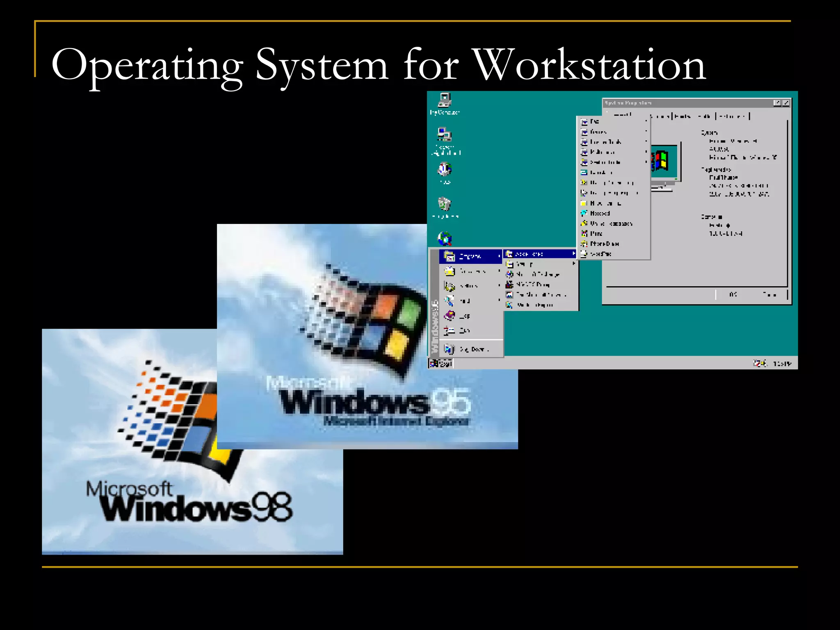Image resolution: width=840 pixels, height=630 pixels.
Task: Click the Start button on the taskbar
Action: click(441, 363)
